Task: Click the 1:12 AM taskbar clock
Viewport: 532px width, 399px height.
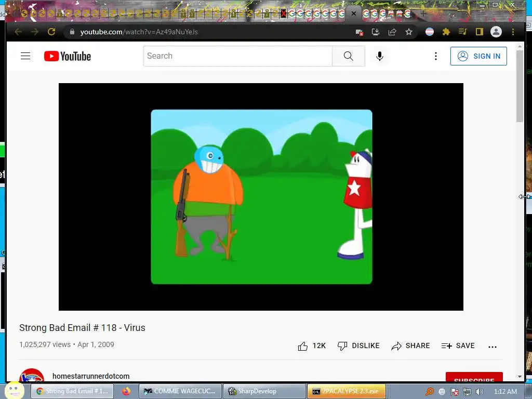Action: click(x=505, y=392)
